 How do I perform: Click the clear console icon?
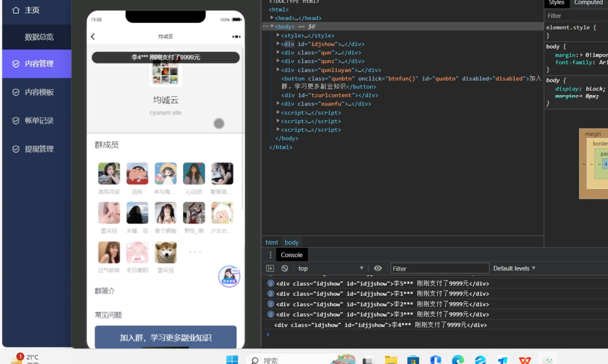pos(285,269)
